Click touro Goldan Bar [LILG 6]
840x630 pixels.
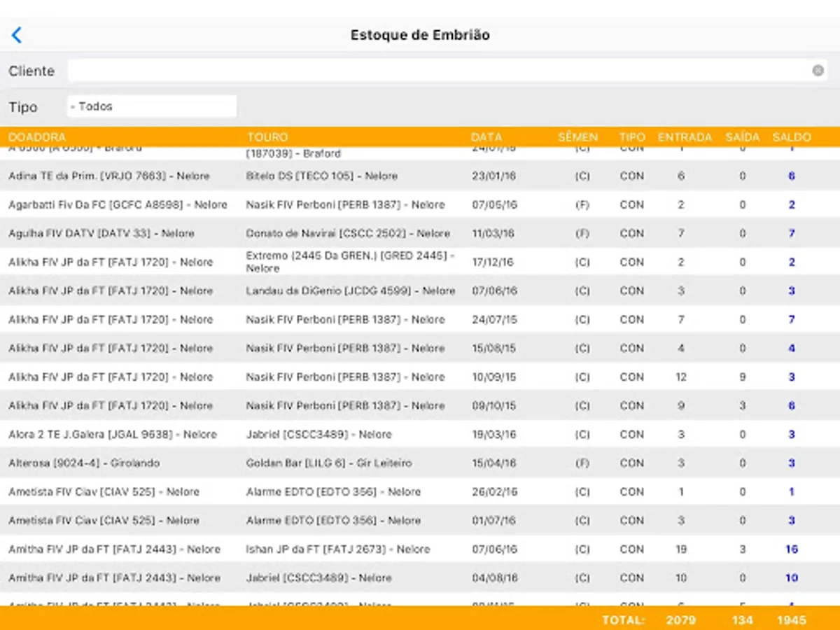[329, 463]
